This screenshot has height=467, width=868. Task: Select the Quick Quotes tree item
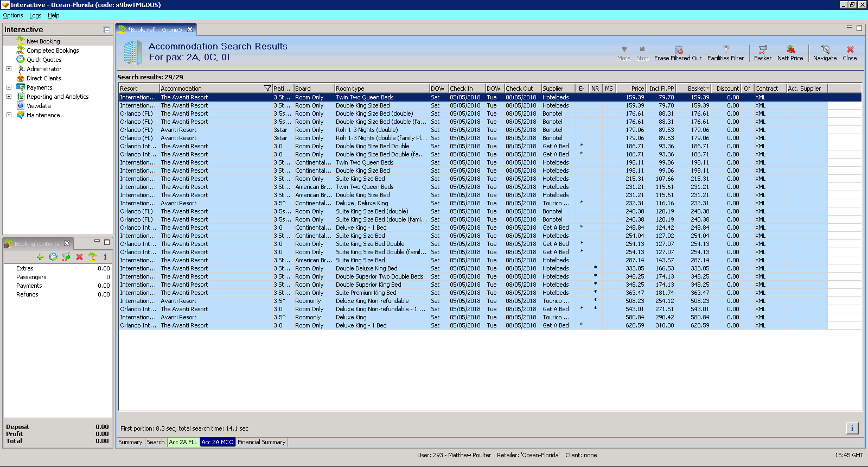pyautogui.click(x=44, y=60)
